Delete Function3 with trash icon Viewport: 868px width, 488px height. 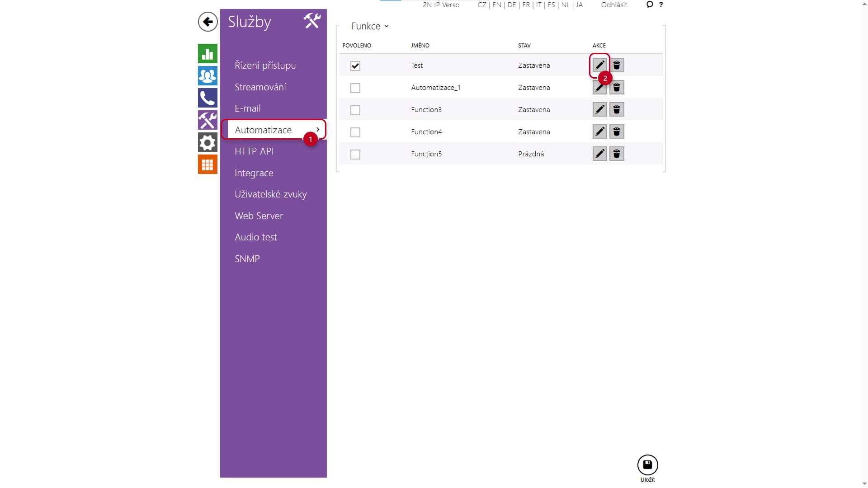(617, 110)
